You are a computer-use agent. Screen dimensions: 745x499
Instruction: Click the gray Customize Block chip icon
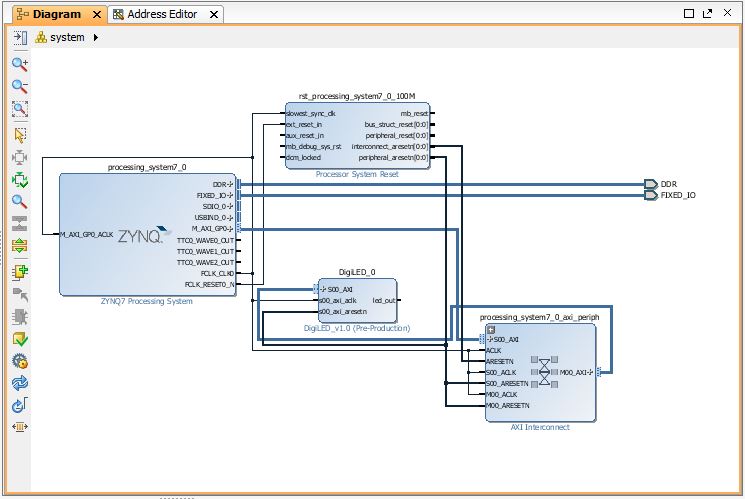19,317
